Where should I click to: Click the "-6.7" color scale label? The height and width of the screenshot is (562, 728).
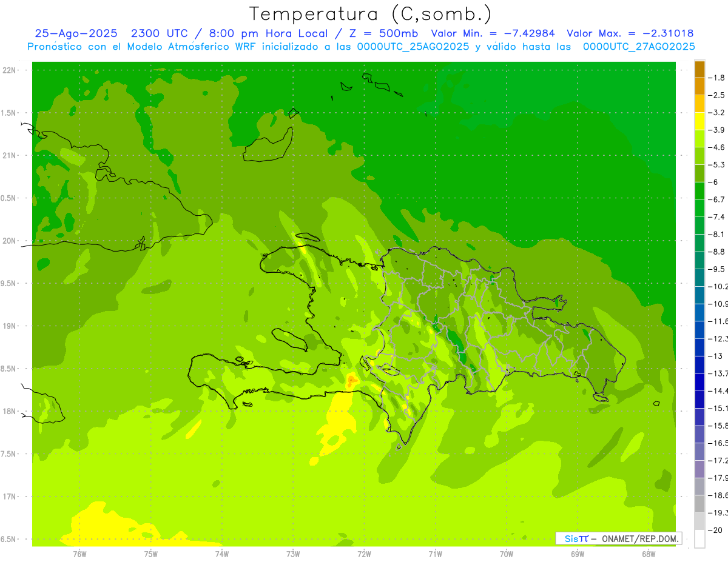click(716, 199)
